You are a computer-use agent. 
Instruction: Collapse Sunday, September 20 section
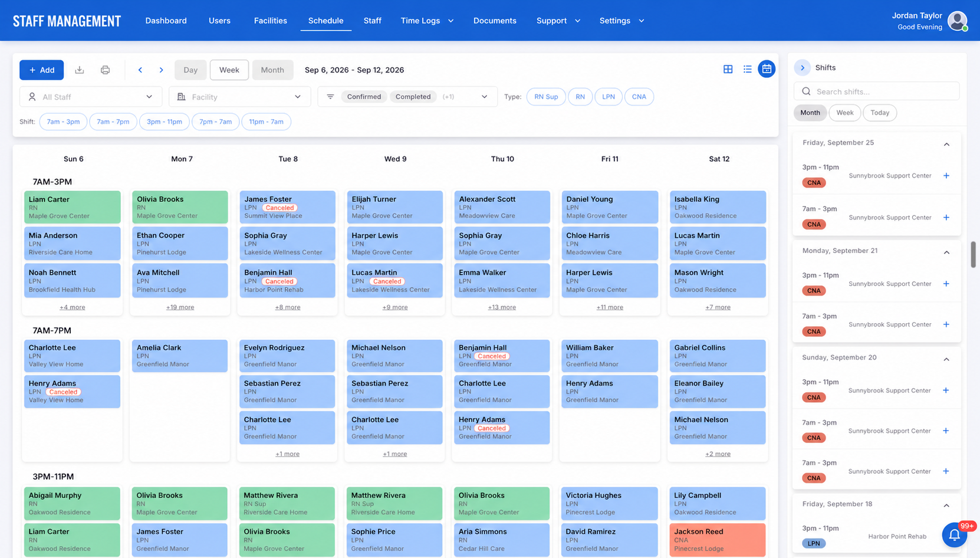[946, 359]
